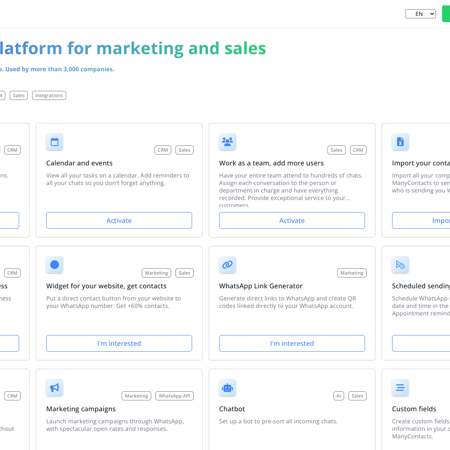Click Work as a team, add more users title
The image size is (450, 450).
pos(271,163)
